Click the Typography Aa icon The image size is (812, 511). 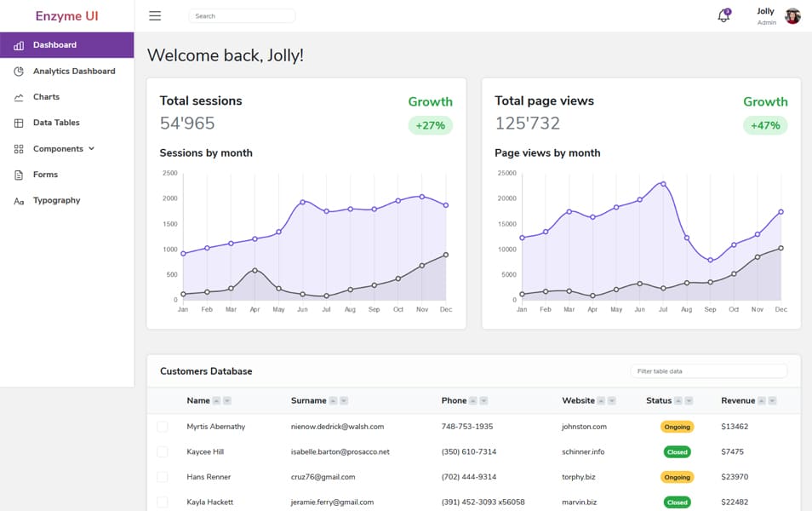(x=19, y=201)
